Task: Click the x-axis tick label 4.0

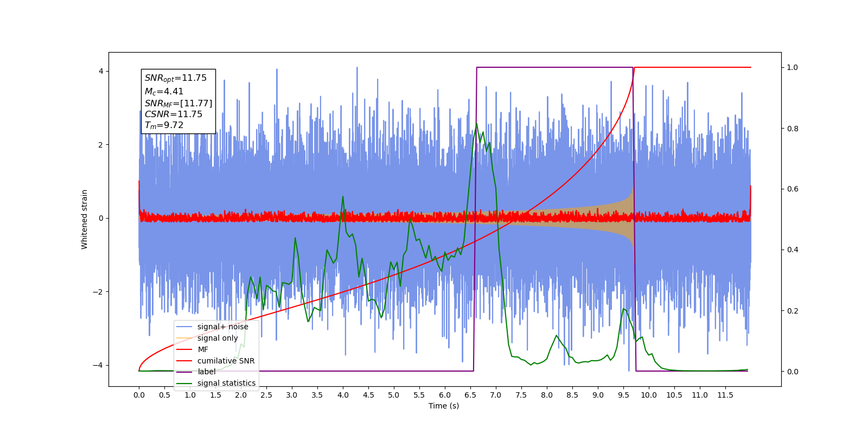Action: coord(343,395)
